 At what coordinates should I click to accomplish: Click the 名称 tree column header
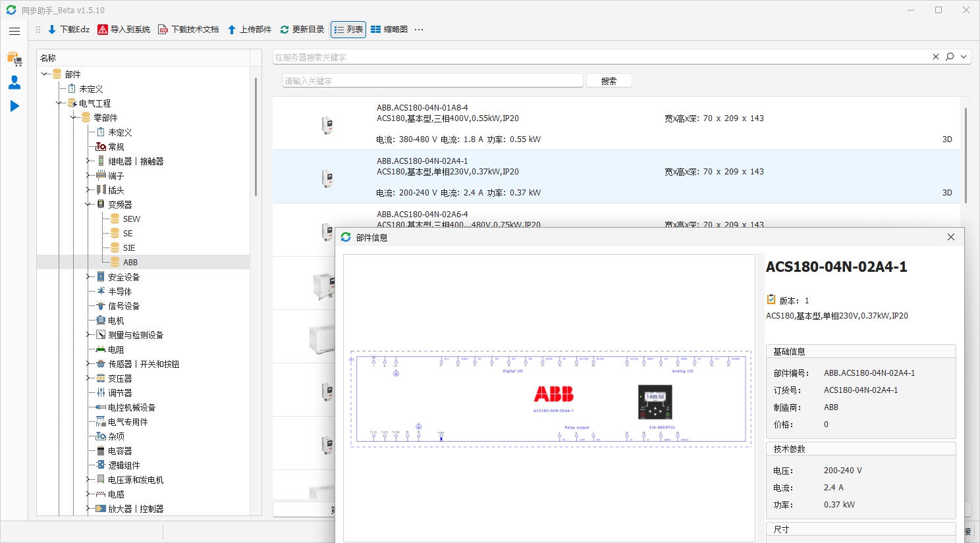point(143,58)
